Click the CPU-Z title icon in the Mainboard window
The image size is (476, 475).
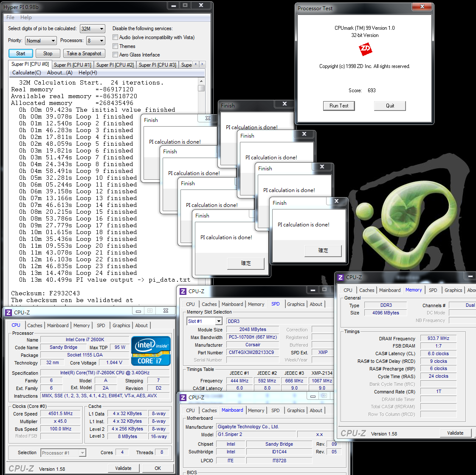tap(183, 398)
